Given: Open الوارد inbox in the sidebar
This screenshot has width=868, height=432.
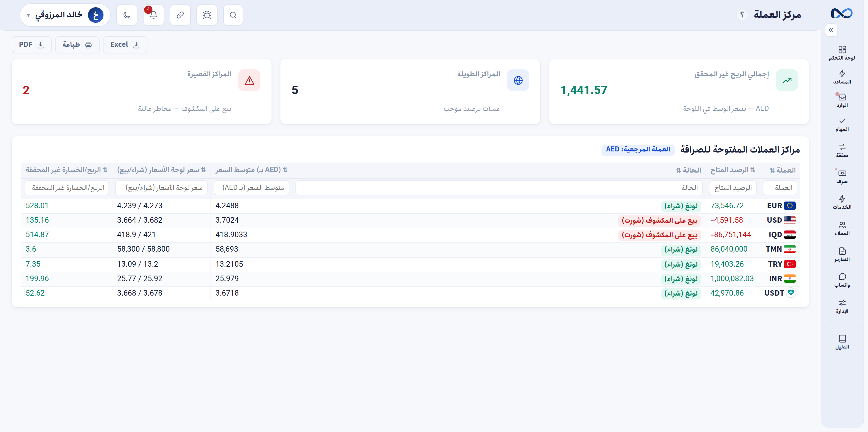Looking at the screenshot, I should (842, 101).
